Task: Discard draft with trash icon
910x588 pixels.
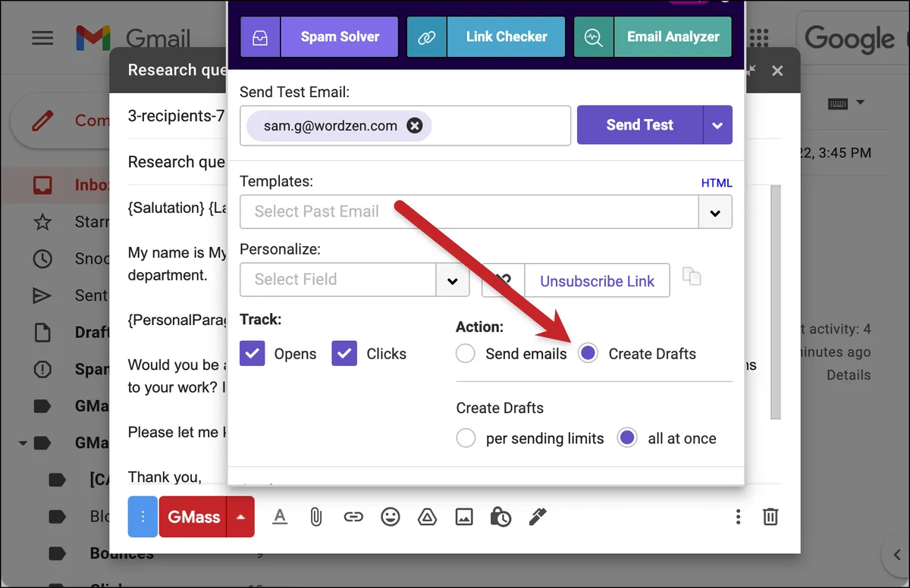Action: [x=770, y=517]
